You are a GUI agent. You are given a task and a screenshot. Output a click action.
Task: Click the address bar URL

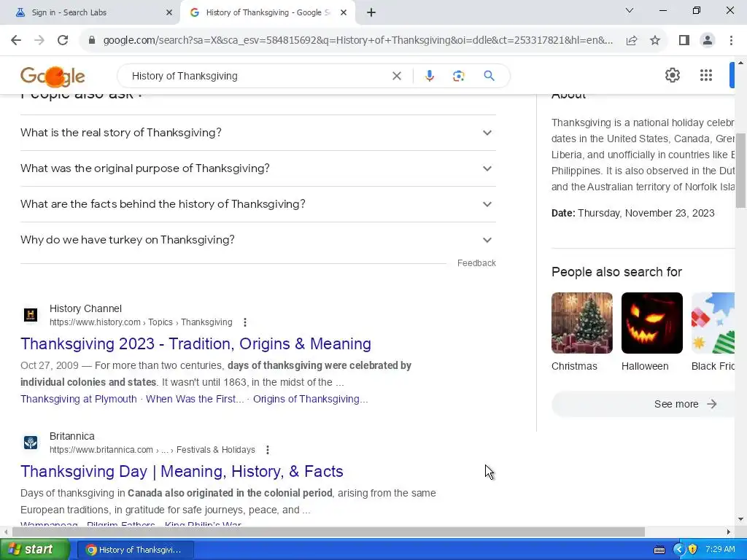(358, 41)
